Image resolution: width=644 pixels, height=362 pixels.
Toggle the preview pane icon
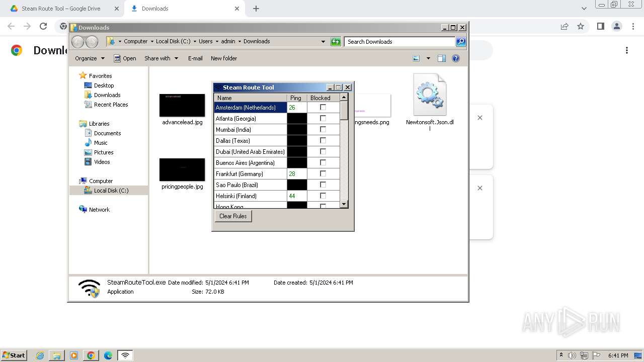pyautogui.click(x=441, y=58)
